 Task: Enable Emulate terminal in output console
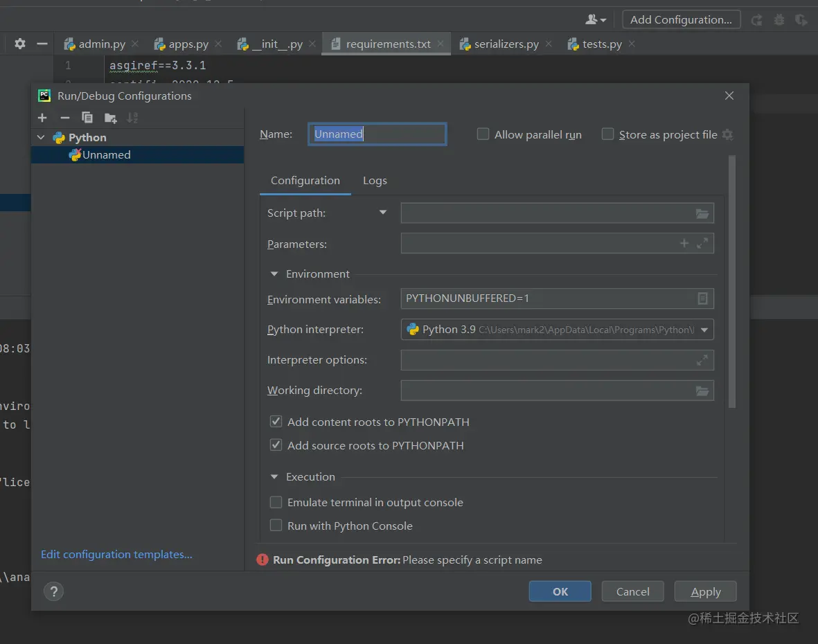(276, 502)
